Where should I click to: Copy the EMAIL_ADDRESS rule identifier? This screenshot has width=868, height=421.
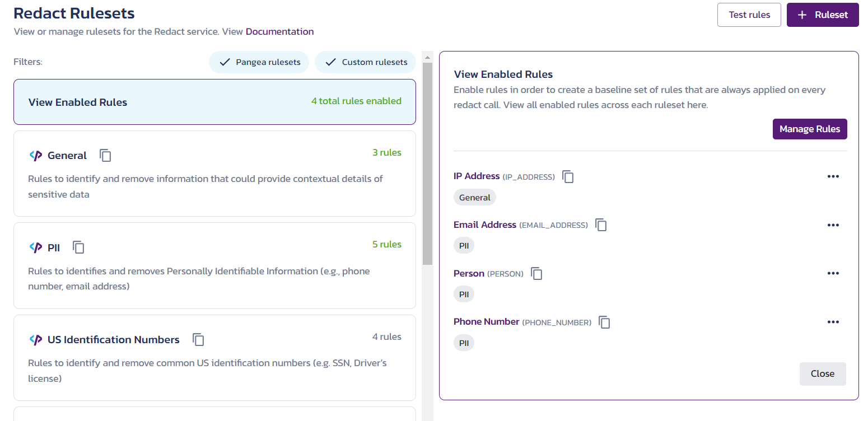pyautogui.click(x=601, y=225)
